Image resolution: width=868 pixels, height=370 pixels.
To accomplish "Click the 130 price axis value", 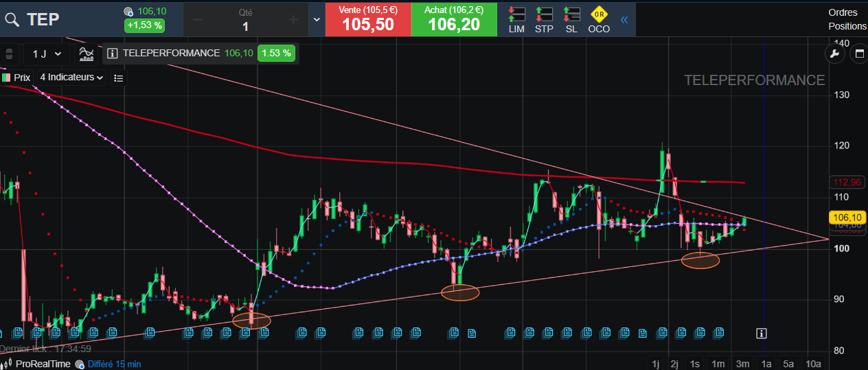I will 841,95.
